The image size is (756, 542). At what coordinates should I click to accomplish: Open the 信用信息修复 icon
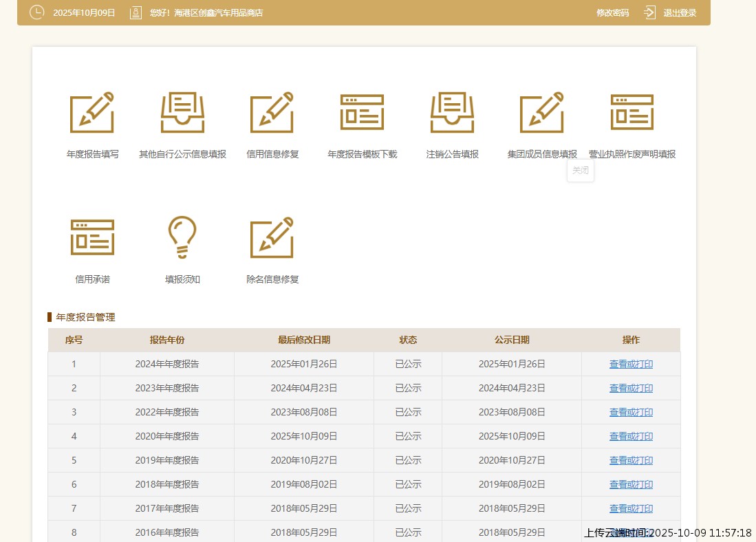(272, 112)
